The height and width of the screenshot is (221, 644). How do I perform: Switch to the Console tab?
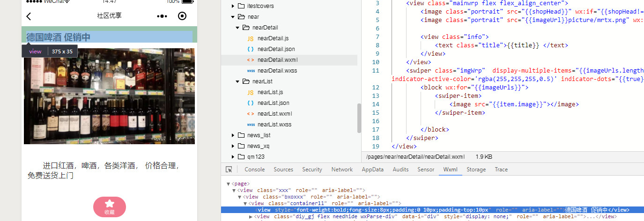255,169
